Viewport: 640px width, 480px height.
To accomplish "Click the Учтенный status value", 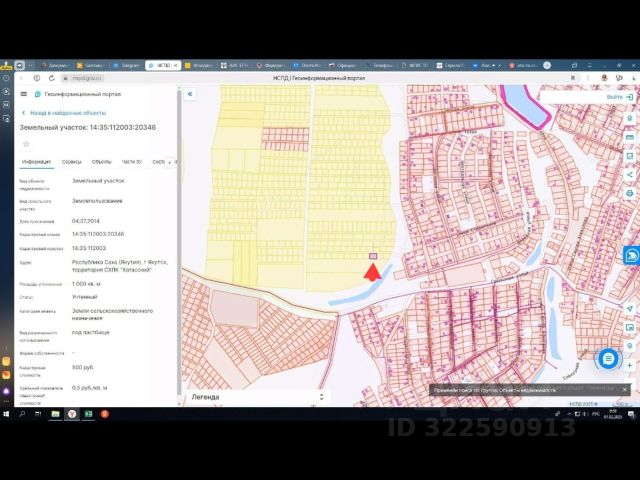I will 84,297.
